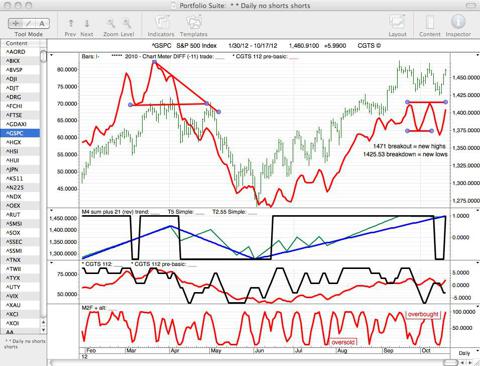The height and width of the screenshot is (366, 480).
Task: Click the 'overbought' label in M2F pane
Action: coord(423,314)
